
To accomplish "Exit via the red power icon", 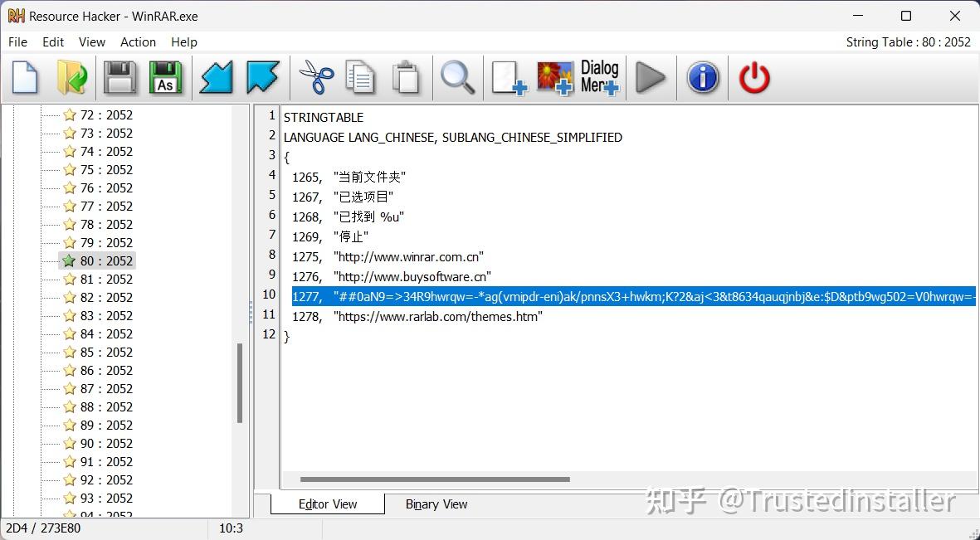I will pyautogui.click(x=754, y=78).
